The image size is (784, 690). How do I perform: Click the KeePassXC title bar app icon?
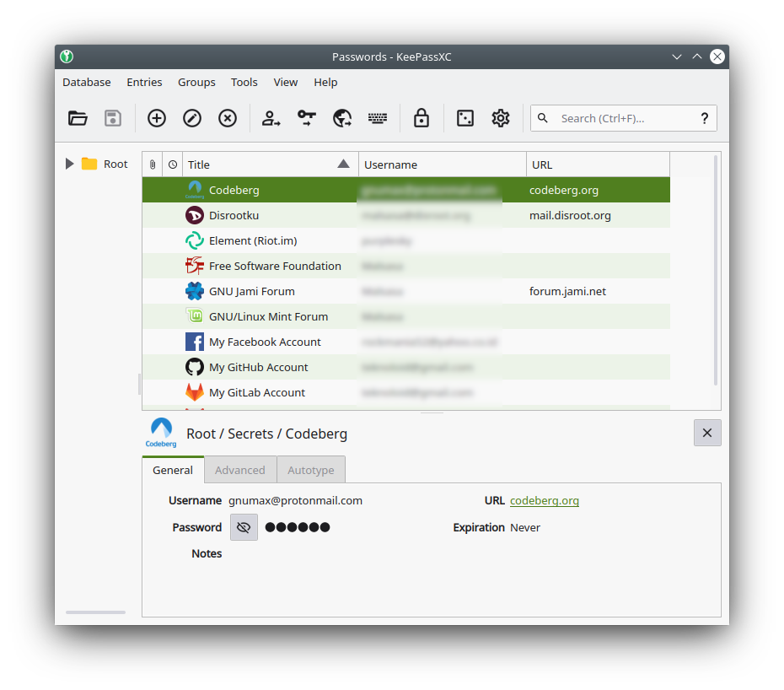[x=67, y=57]
